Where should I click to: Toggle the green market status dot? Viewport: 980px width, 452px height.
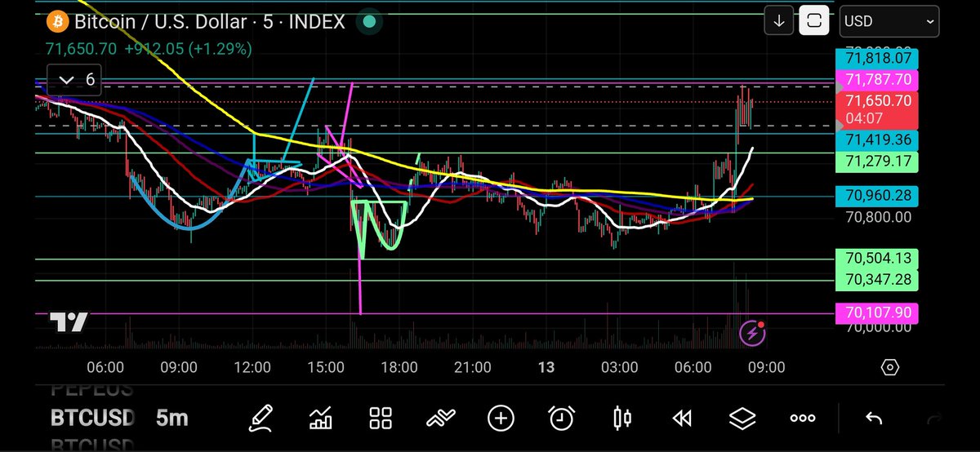pyautogui.click(x=369, y=22)
